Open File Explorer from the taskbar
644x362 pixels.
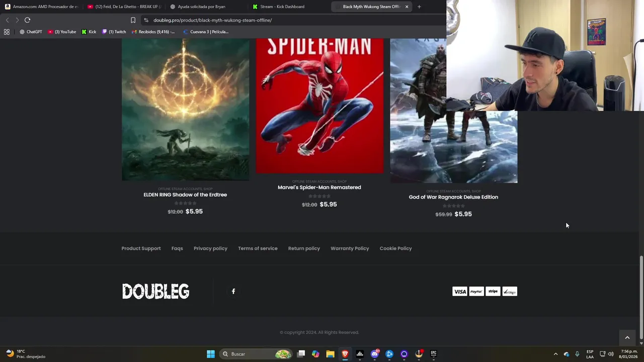[x=330, y=354]
